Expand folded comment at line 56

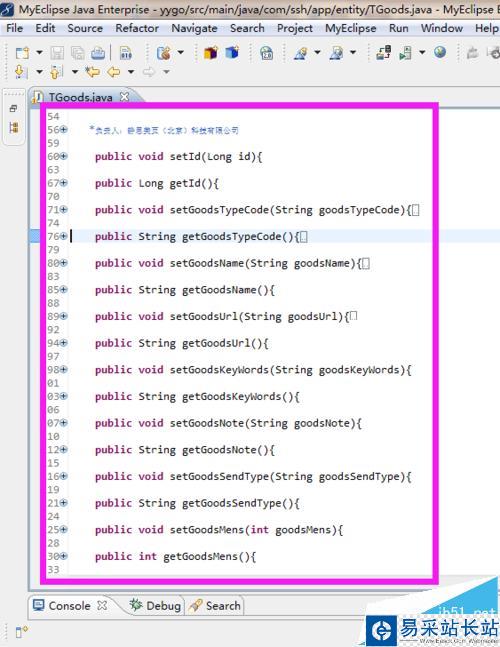64,130
